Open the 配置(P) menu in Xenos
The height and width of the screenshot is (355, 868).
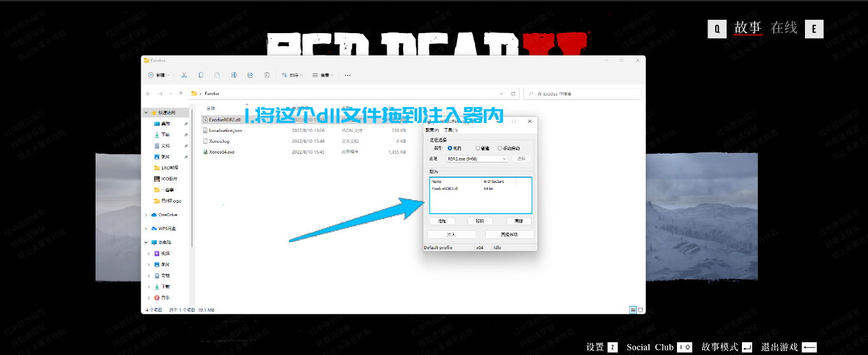point(432,130)
